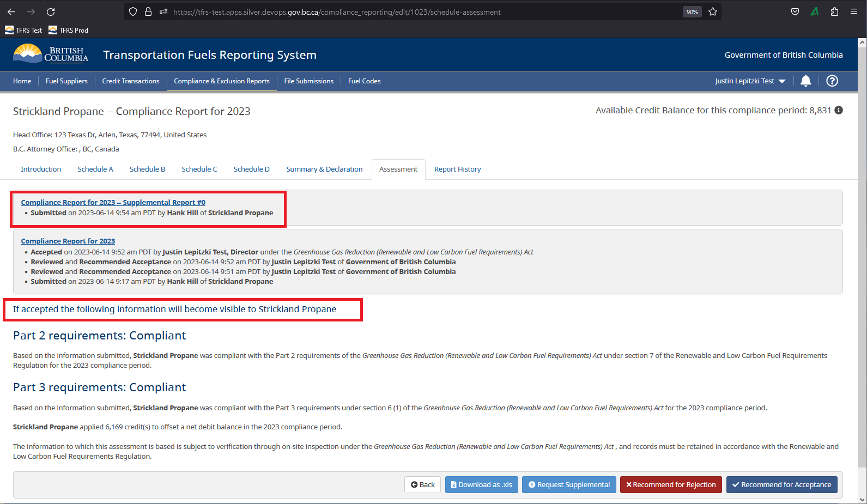The width and height of the screenshot is (867, 504).
Task: Click the Back button
Action: click(x=423, y=484)
